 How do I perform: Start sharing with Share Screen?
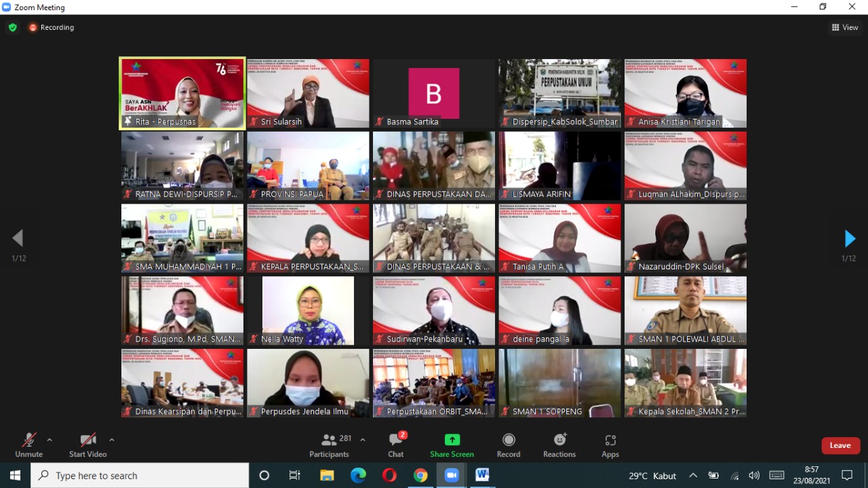click(x=452, y=446)
